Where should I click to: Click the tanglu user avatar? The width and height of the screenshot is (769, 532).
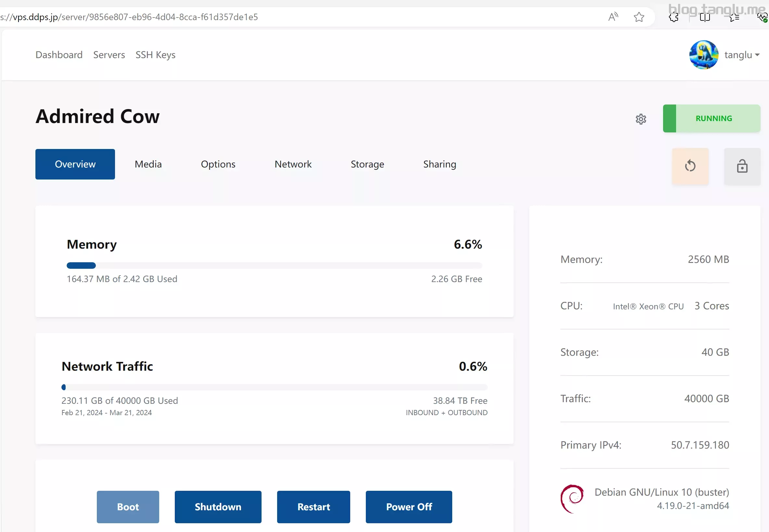pyautogui.click(x=703, y=55)
